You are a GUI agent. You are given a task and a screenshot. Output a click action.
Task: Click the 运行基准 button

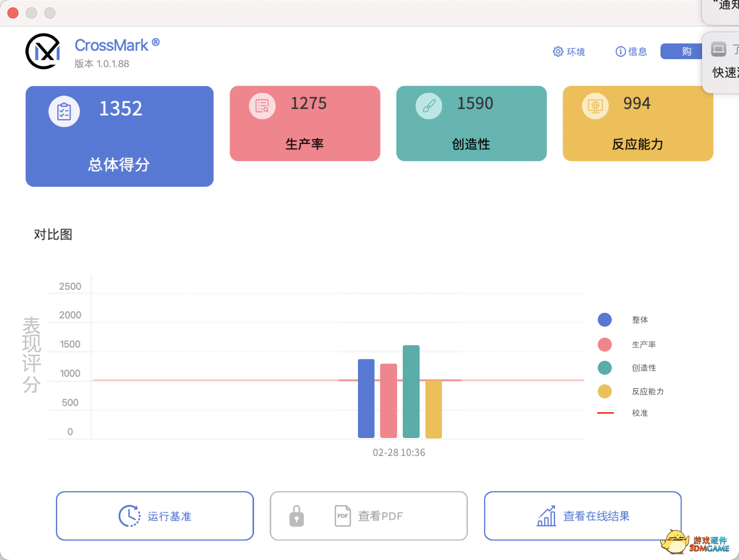pos(155,516)
